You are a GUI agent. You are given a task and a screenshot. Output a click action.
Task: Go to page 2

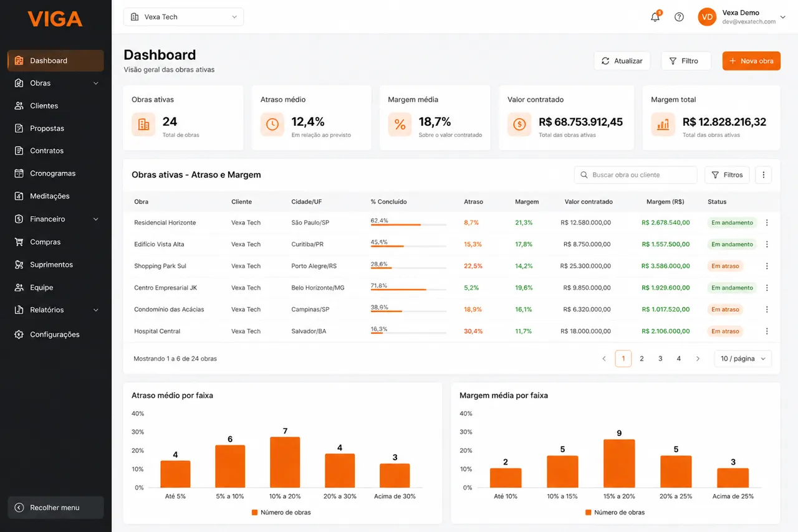[x=642, y=359]
